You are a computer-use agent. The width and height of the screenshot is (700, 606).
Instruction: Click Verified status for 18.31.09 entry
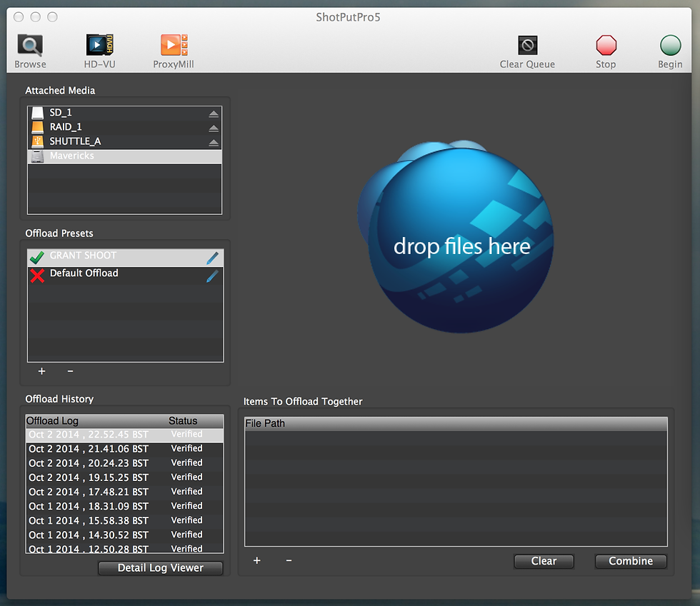[x=186, y=505]
